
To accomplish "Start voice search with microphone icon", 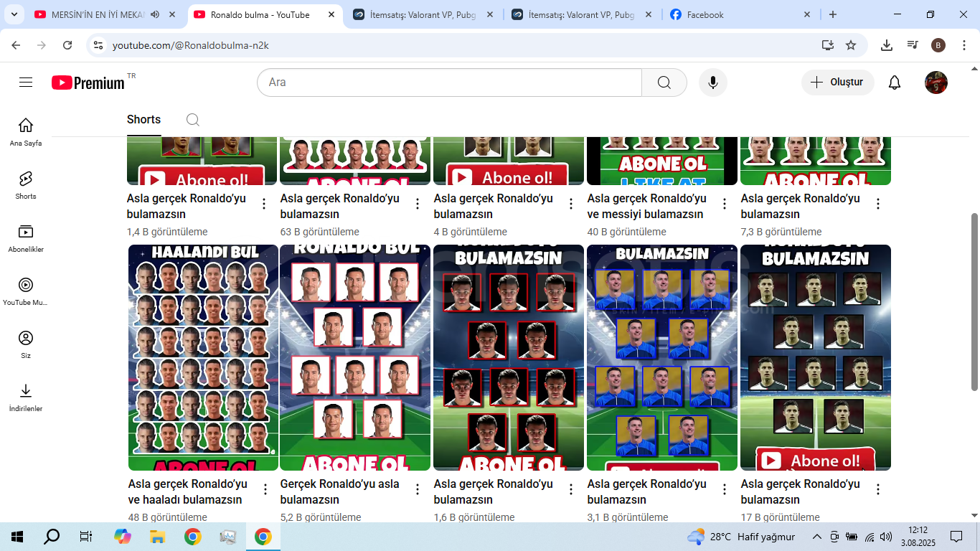I will click(x=713, y=83).
